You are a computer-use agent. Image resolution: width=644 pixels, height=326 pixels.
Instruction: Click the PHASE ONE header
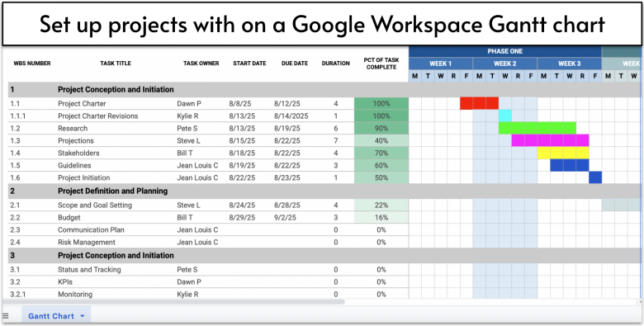tap(505, 51)
